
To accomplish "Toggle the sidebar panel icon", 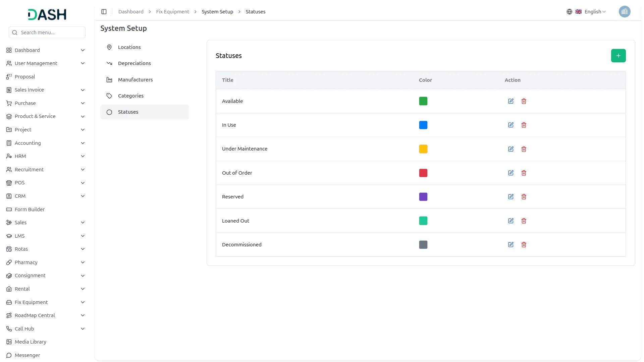I will [x=104, y=12].
